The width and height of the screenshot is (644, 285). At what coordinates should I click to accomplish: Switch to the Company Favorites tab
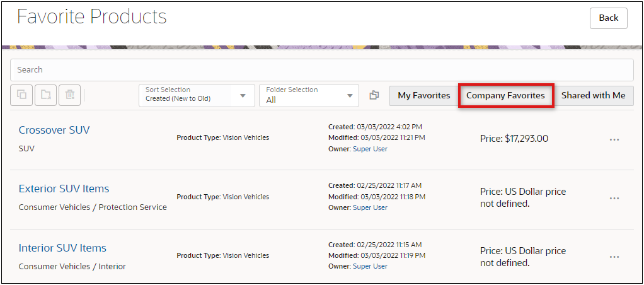[505, 95]
